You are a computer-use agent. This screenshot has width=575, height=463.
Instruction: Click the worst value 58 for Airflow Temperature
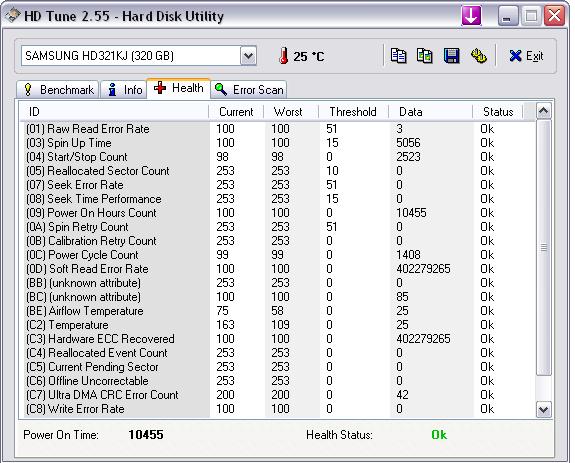tap(277, 311)
